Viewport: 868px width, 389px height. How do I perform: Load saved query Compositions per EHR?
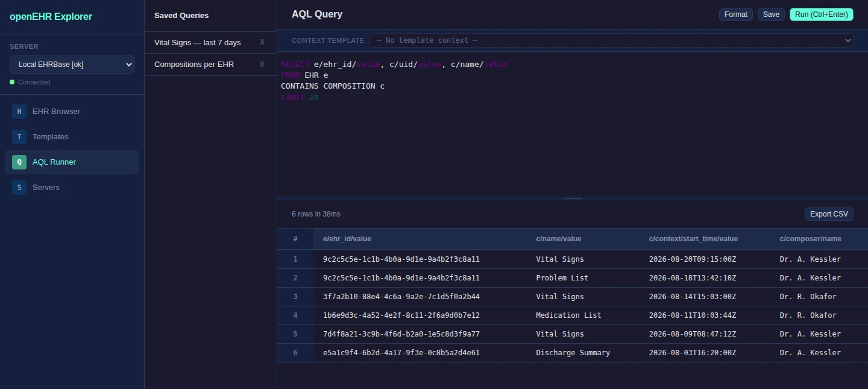[x=194, y=64]
